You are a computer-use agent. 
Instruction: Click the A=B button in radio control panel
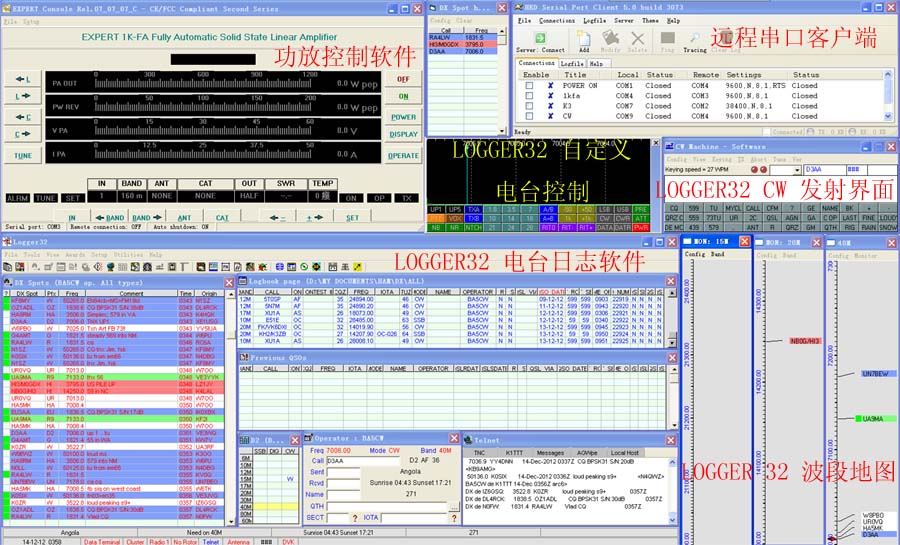tap(548, 219)
